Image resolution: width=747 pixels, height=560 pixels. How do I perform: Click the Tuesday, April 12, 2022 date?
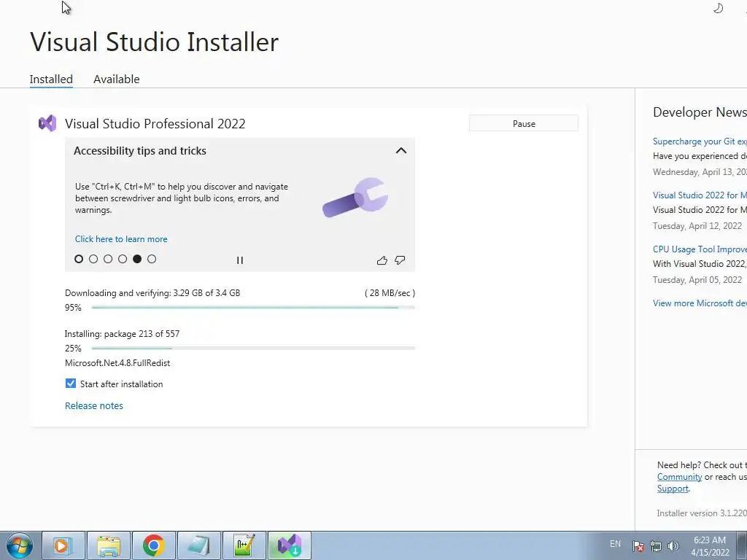coord(697,226)
